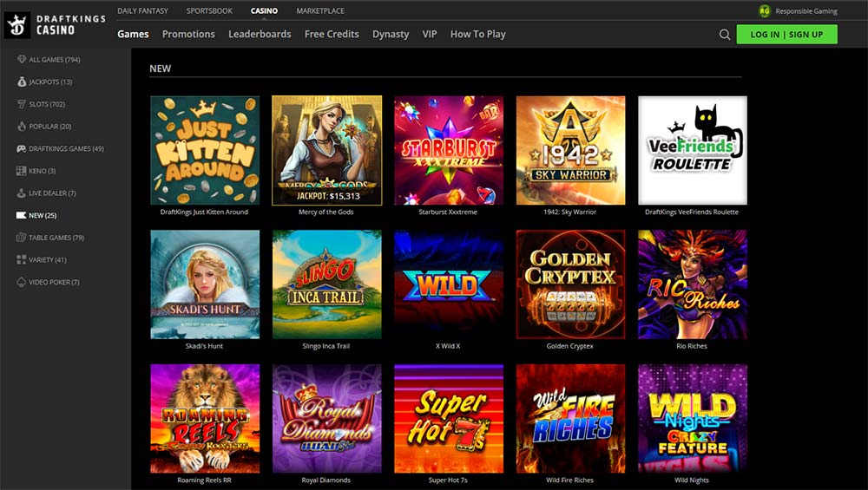Click the DraftKings Casino crown logo

(17, 25)
